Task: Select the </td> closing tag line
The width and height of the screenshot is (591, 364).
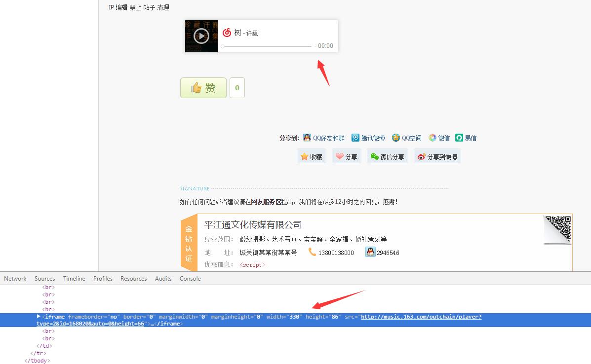Action: coord(44,346)
